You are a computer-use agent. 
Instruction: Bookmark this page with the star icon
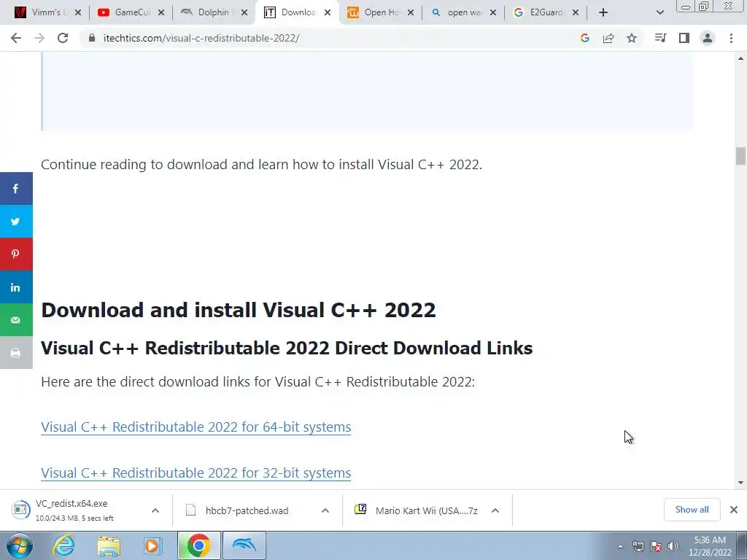tap(632, 38)
